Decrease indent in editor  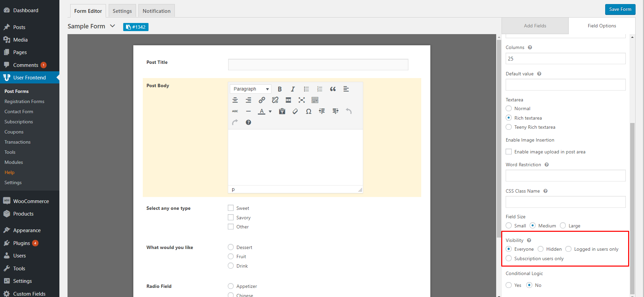tap(322, 111)
